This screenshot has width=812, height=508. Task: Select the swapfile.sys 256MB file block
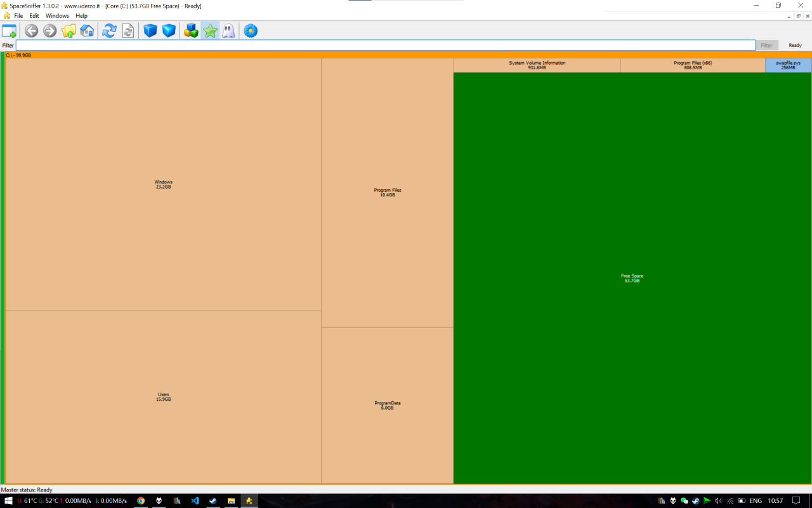pos(788,65)
